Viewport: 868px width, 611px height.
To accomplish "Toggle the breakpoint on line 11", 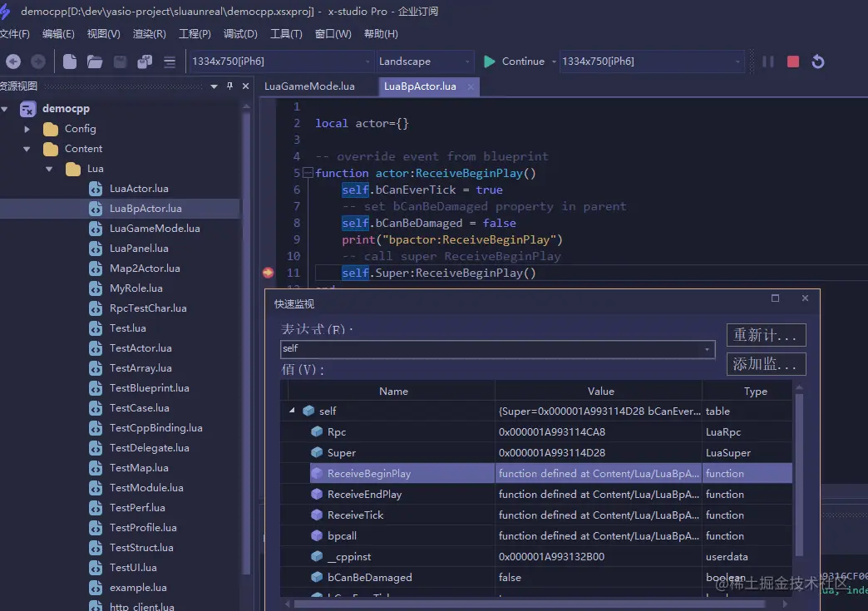I will pos(269,273).
